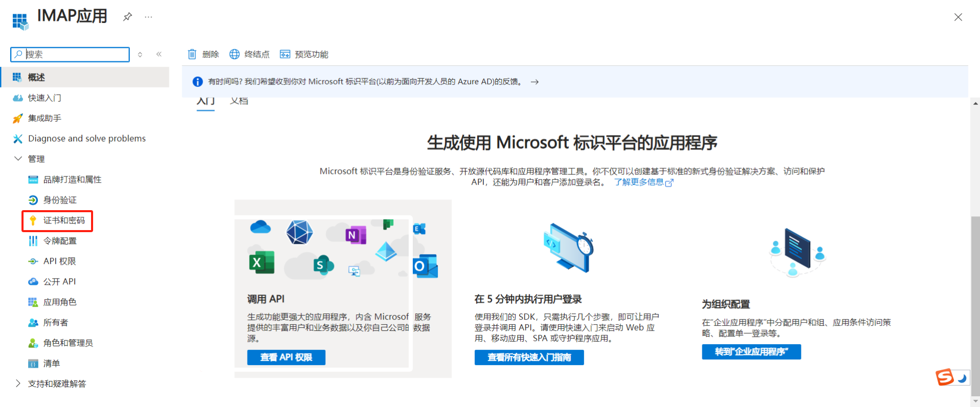Click the 概述 grid icon

click(x=17, y=77)
